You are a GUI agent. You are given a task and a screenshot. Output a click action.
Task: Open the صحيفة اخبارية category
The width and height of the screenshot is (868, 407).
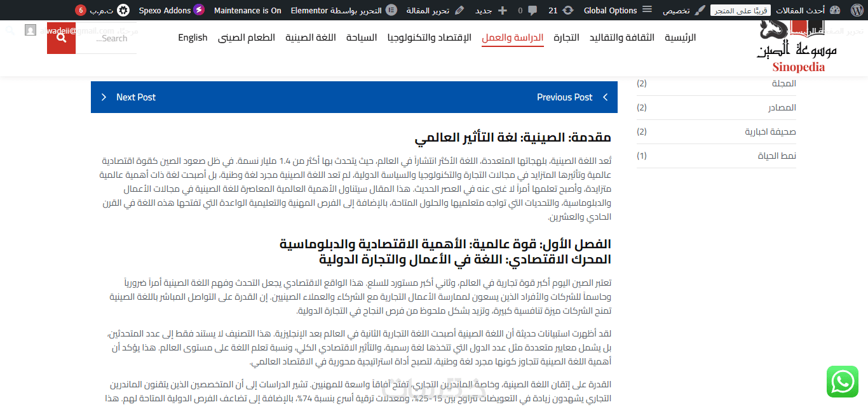click(x=771, y=131)
